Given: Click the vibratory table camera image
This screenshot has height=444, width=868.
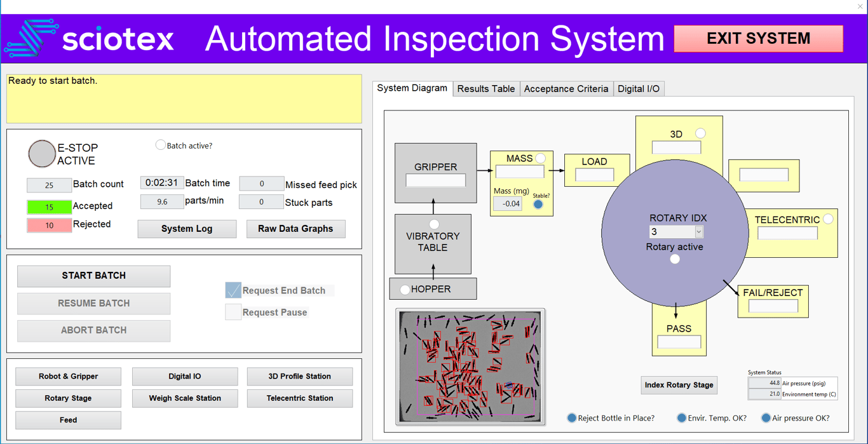Looking at the screenshot, I should pos(470,367).
